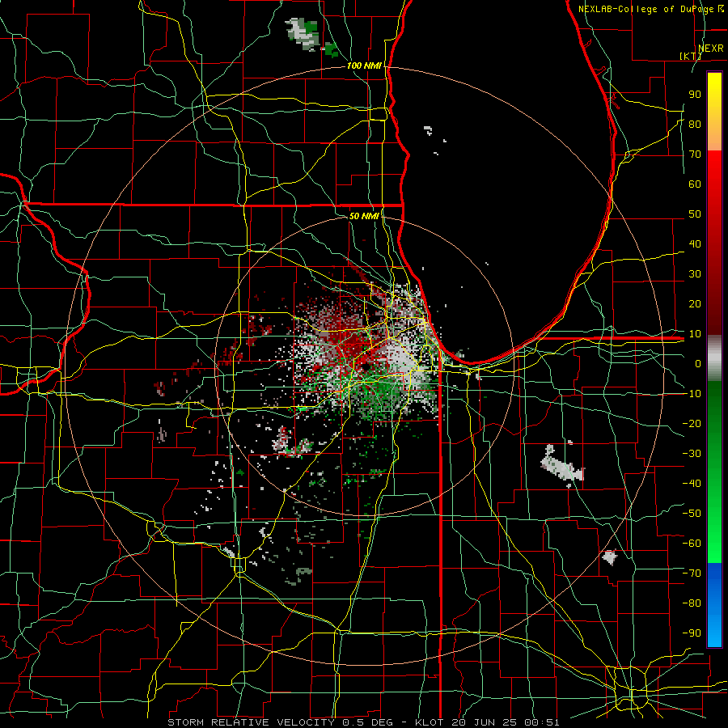Screen dimensions: 728x728
Task: Click the positive 40 scale value
Action: [x=695, y=243]
